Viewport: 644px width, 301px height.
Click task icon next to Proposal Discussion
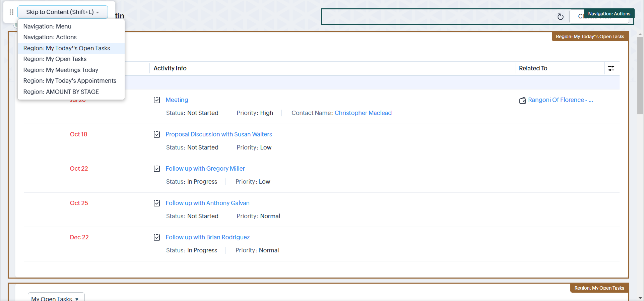pyautogui.click(x=157, y=135)
